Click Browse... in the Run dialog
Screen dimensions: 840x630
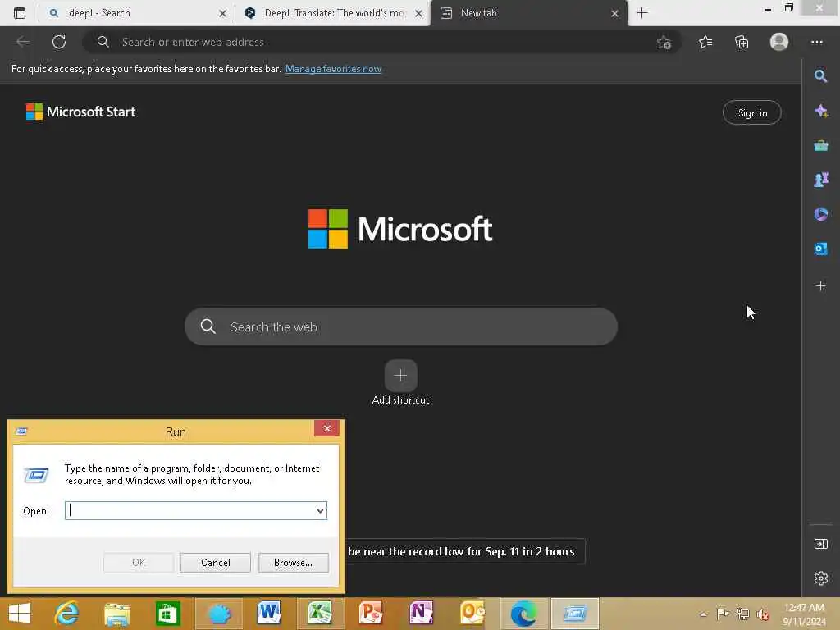pos(293,563)
